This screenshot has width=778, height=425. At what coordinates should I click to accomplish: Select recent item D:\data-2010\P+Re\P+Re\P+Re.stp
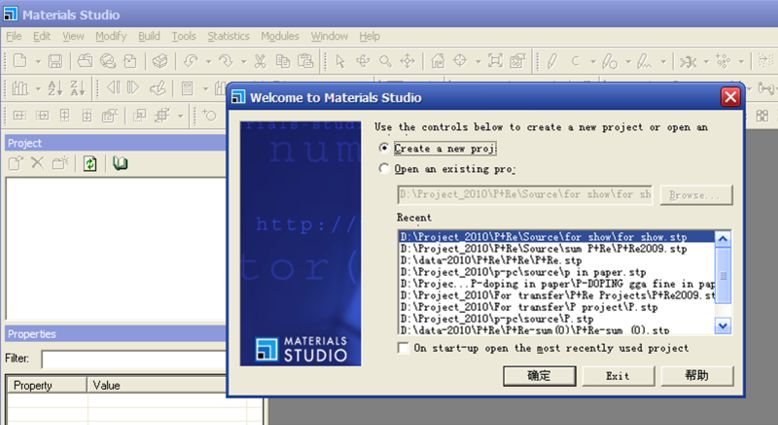coord(557,260)
